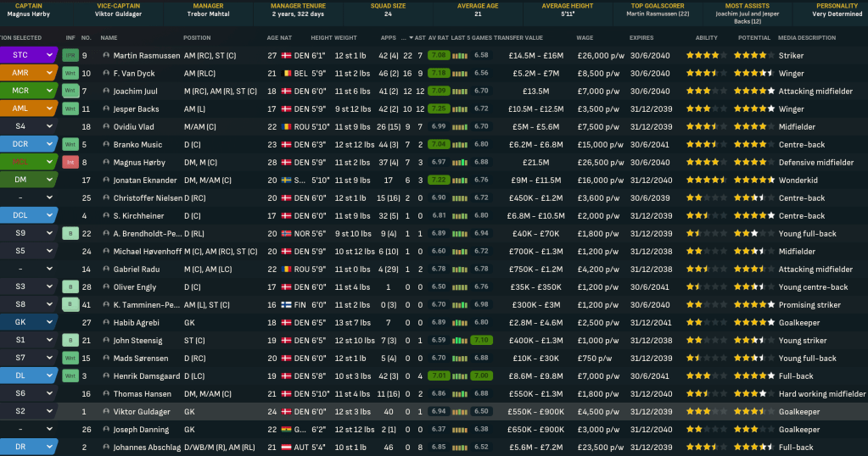This screenshot has height=456, width=868.
Task: Expand the S4 substitute dropdown for Ovidiu Vlad
Action: coord(49,126)
